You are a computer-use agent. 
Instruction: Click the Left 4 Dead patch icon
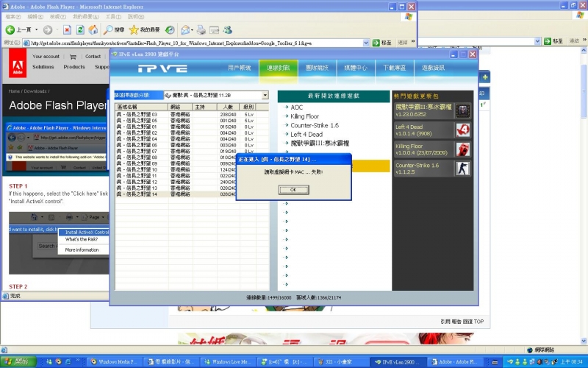pyautogui.click(x=463, y=130)
